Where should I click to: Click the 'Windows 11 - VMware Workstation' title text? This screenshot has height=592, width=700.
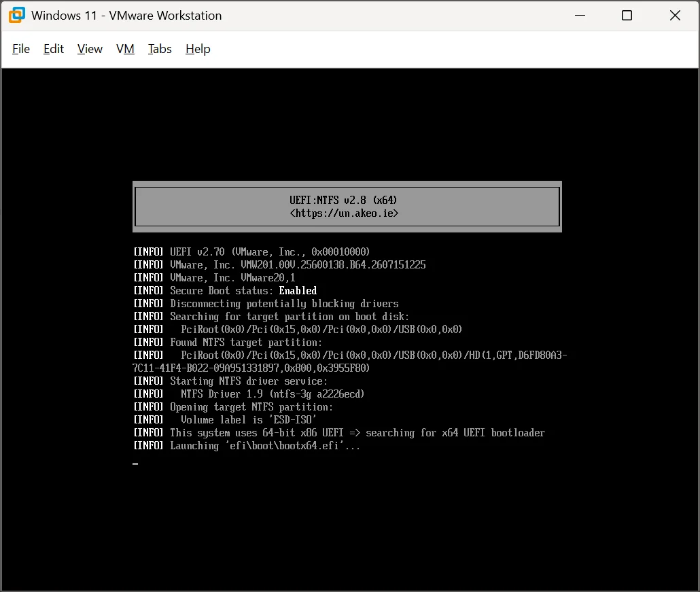click(126, 16)
